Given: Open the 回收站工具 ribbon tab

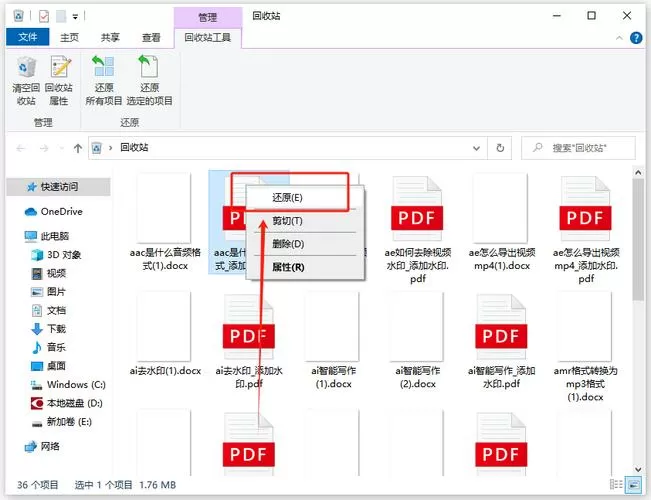Looking at the screenshot, I should click(208, 37).
